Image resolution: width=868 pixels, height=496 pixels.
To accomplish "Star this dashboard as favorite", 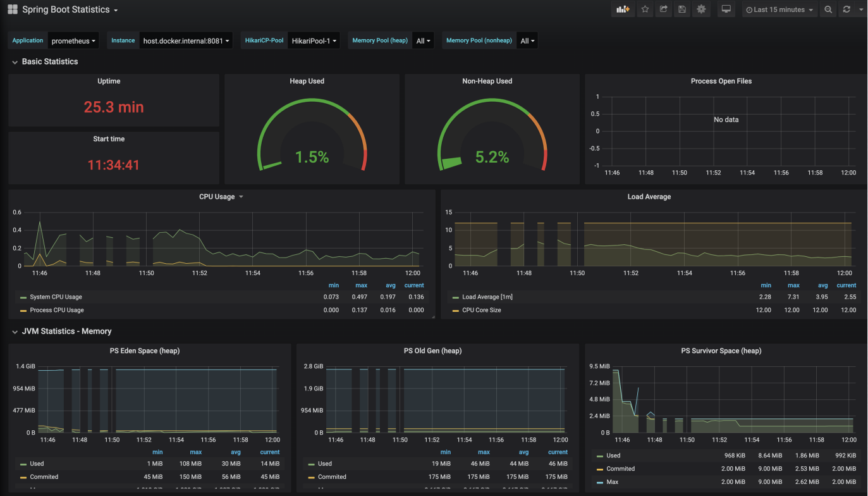I will [645, 9].
